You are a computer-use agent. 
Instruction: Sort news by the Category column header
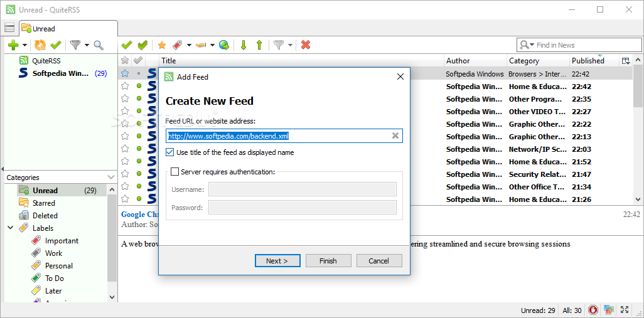pos(538,61)
